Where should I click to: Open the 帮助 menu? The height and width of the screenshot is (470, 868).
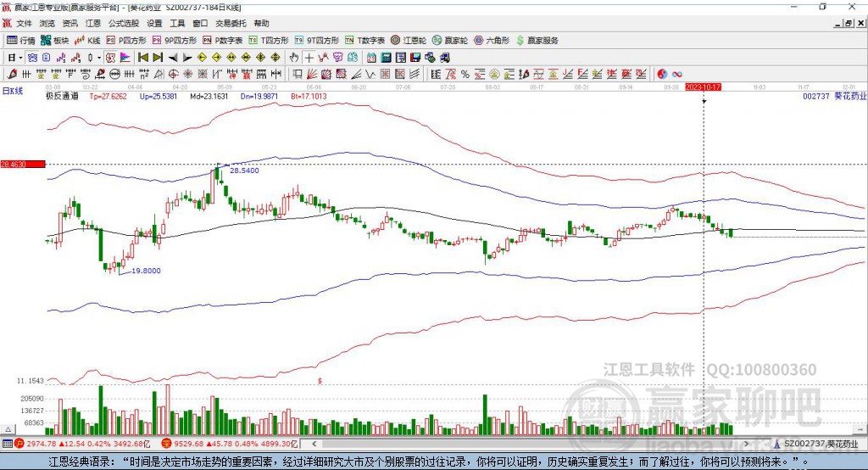261,23
